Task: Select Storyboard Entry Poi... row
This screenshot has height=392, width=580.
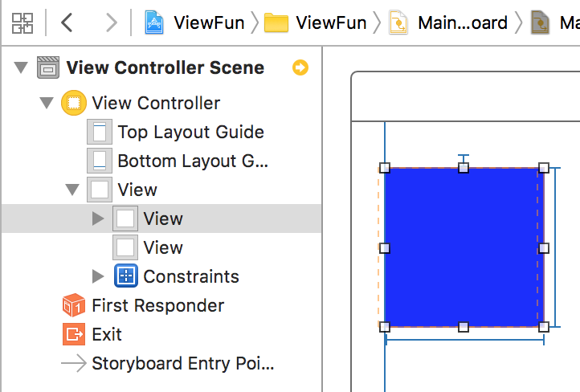Action: click(162, 363)
